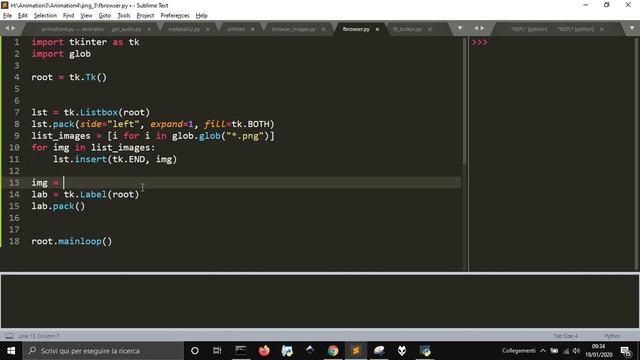This screenshot has width=640, height=360.
Task: Open taskbar clock showing 09:34
Action: coord(598,351)
